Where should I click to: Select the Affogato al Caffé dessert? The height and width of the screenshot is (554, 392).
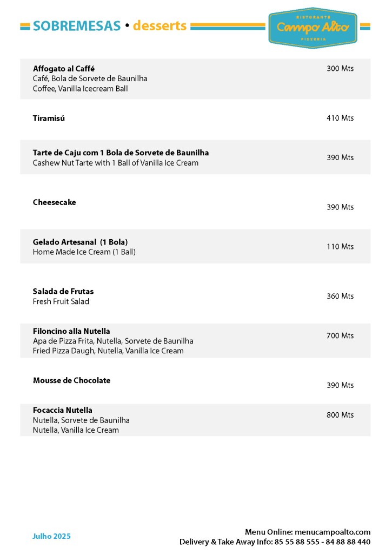point(64,69)
